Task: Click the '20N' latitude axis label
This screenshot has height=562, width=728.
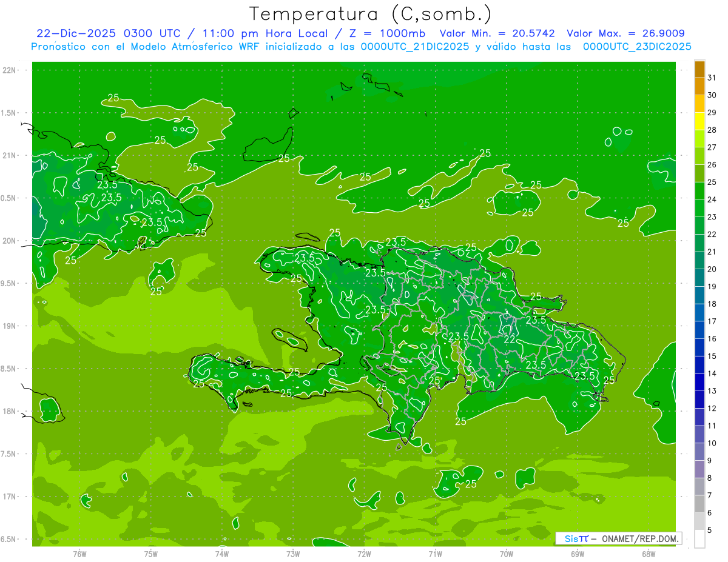Action: pyautogui.click(x=10, y=241)
